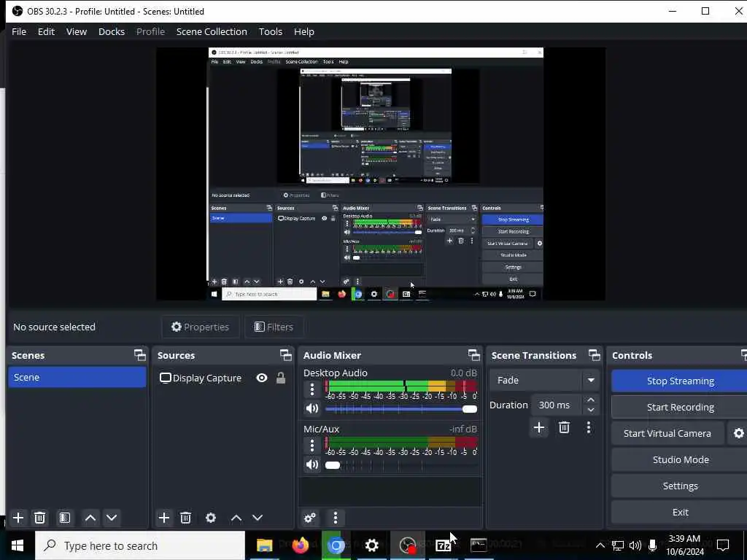Screen dimensions: 747x560
Task: Open the Tools menu
Action: coord(271,31)
